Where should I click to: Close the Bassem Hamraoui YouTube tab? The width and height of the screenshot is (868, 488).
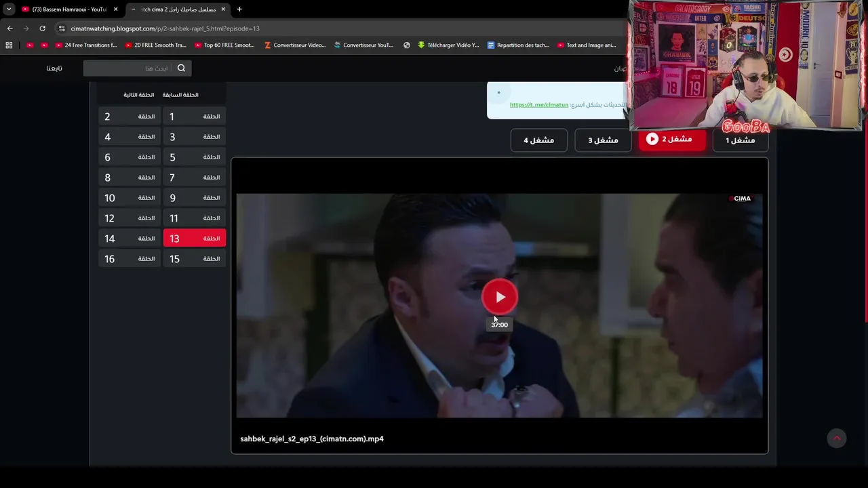tap(116, 9)
